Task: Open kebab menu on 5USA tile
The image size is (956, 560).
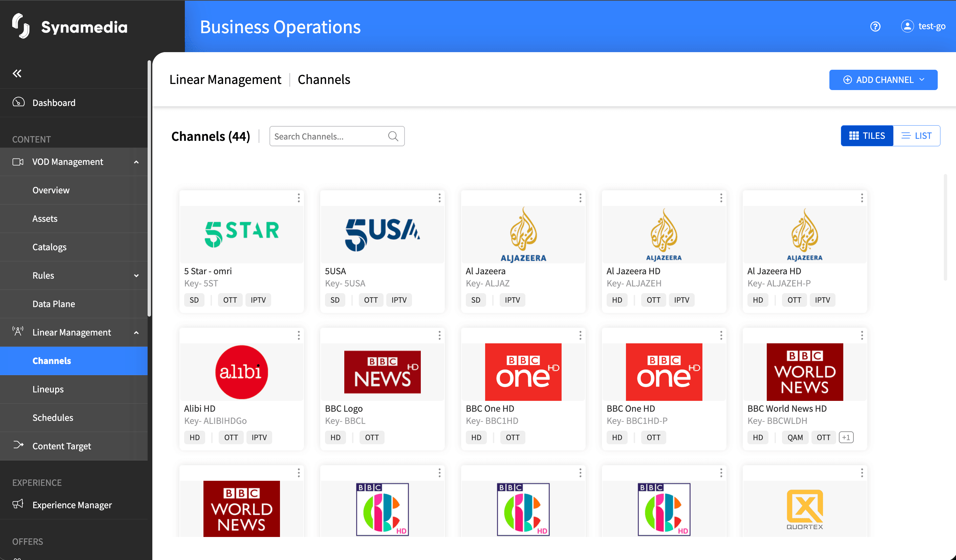Action: [439, 198]
